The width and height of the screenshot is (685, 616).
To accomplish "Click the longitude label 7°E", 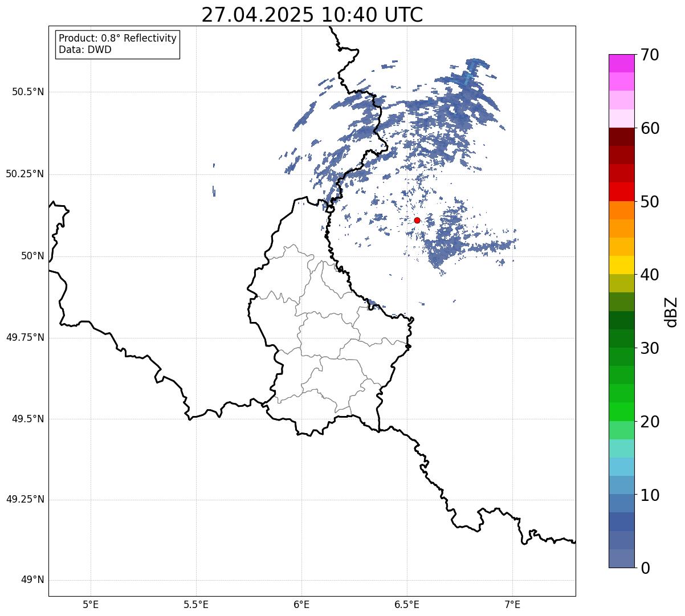I will (x=512, y=605).
